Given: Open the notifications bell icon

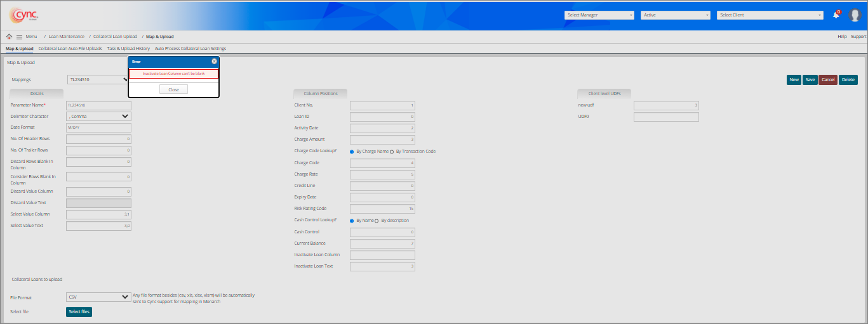Looking at the screenshot, I should (836, 15).
